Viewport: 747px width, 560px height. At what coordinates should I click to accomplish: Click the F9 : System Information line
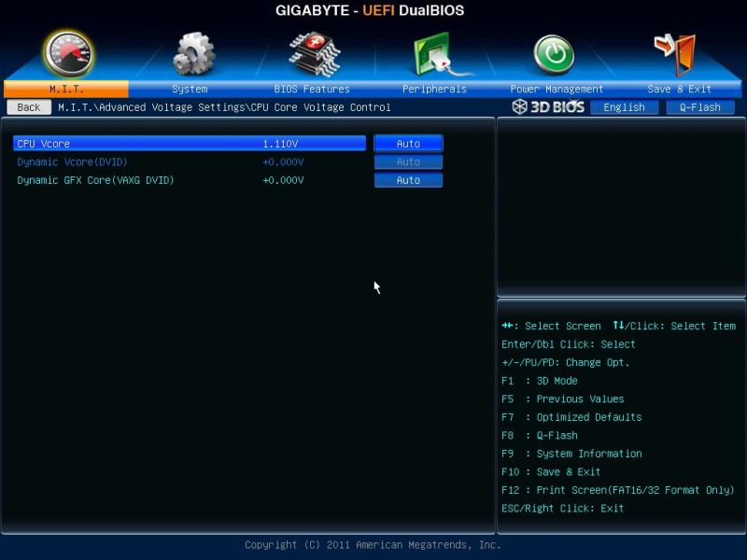click(571, 454)
